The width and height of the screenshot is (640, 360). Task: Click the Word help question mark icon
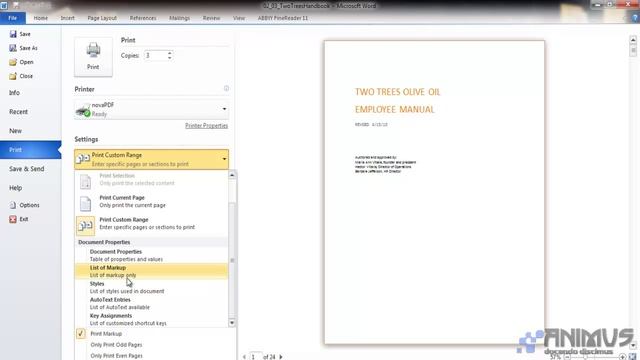(x=635, y=18)
